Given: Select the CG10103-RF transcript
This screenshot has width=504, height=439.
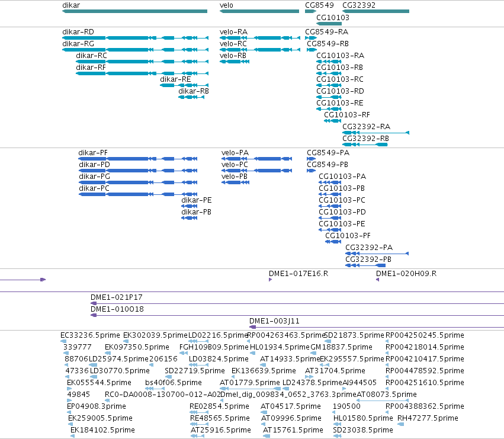Looking at the screenshot, I should (333, 121).
